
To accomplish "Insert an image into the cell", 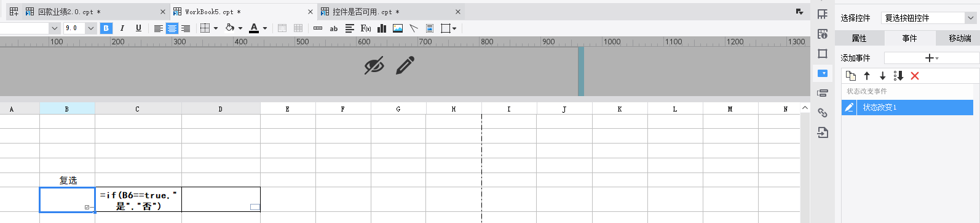I will tap(398, 28).
